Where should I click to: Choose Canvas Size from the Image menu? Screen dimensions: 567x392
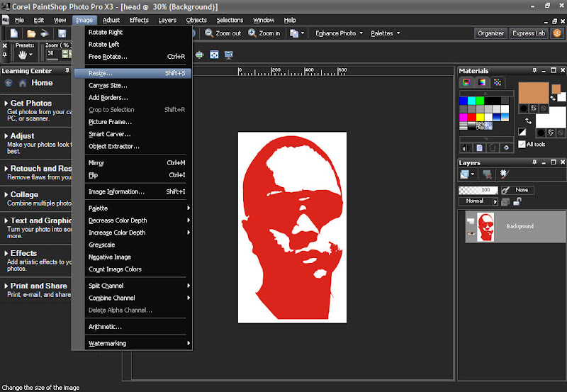108,85
